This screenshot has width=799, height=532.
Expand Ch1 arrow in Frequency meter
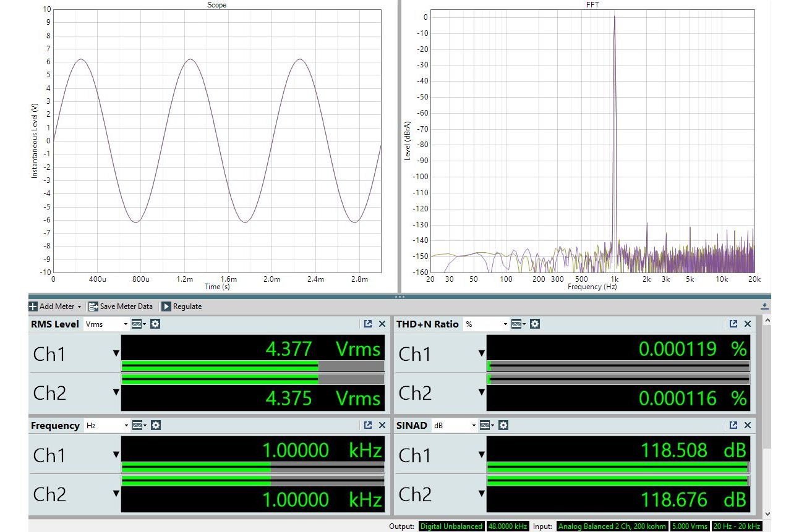pyautogui.click(x=116, y=455)
